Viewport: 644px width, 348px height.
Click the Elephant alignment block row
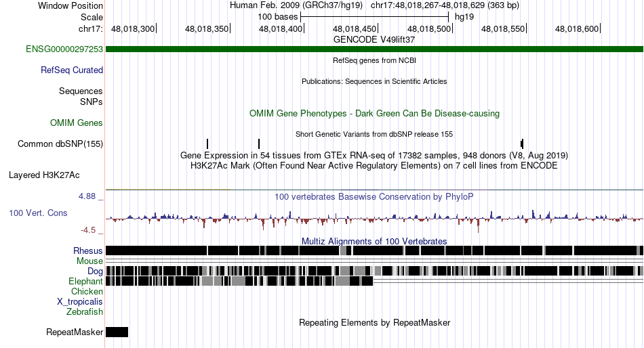click(239, 281)
